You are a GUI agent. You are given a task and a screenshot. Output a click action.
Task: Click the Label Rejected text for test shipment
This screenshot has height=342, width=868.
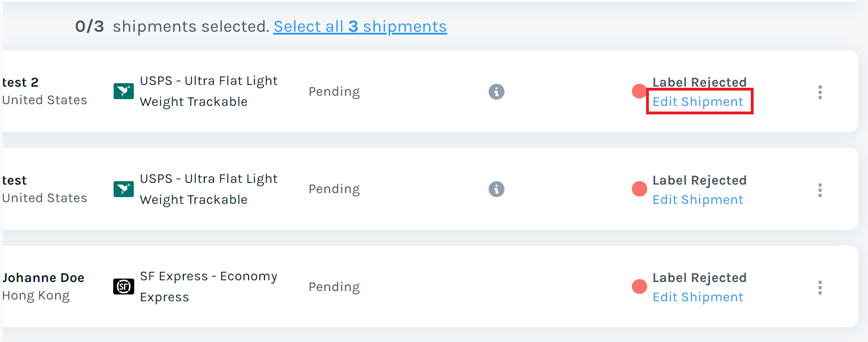(x=699, y=180)
